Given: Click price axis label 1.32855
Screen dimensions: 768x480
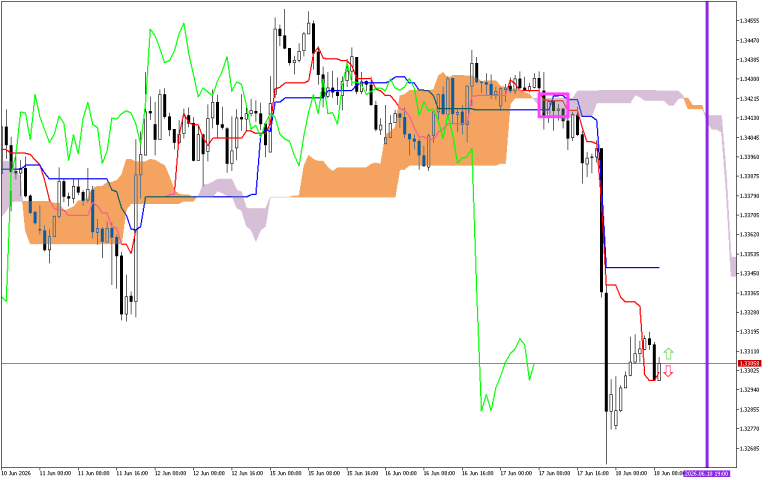Looking at the screenshot, I should (750, 409).
